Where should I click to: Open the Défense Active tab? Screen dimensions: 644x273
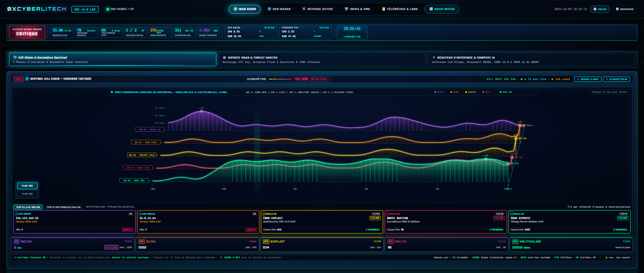(317, 9)
